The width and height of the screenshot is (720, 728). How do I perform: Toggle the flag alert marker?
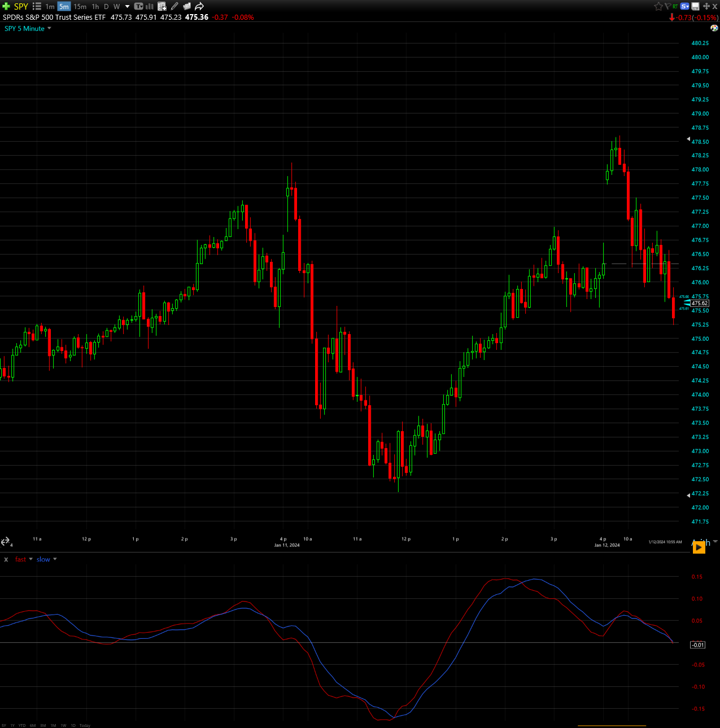coord(667,6)
